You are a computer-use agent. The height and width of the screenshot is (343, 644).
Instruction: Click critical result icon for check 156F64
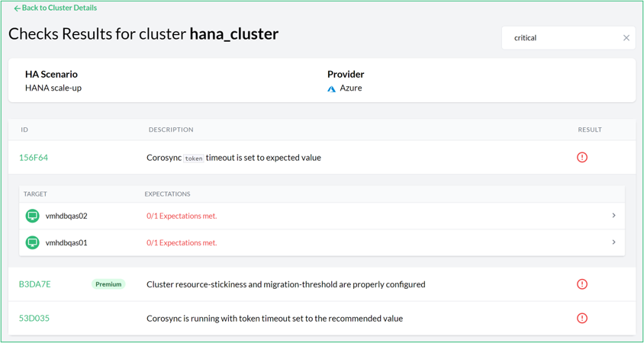[x=582, y=158]
